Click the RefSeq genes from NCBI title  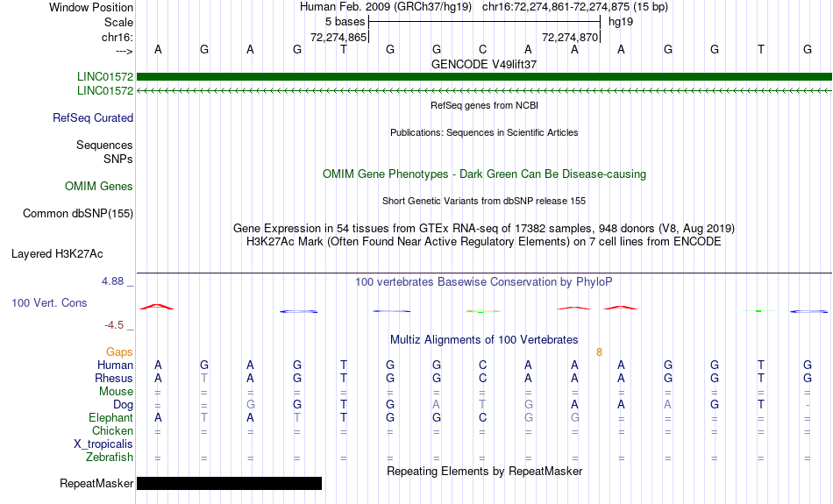pos(484,106)
